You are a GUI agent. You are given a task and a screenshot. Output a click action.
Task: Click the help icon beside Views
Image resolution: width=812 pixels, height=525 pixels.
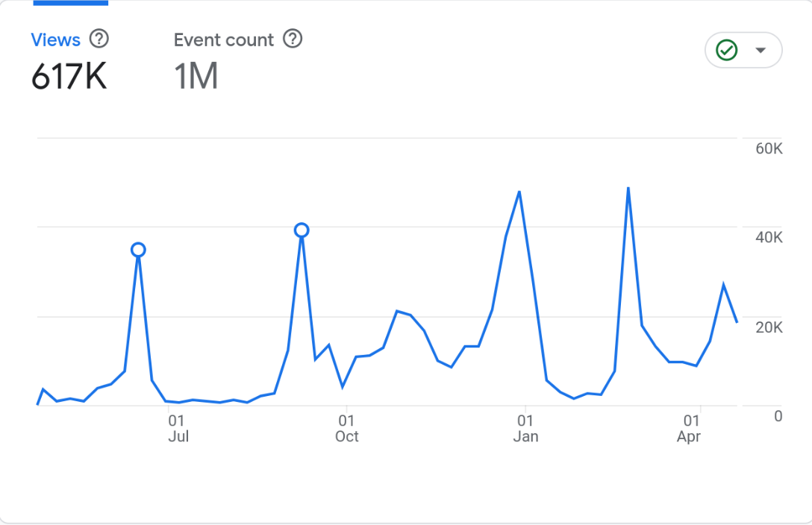click(x=99, y=39)
